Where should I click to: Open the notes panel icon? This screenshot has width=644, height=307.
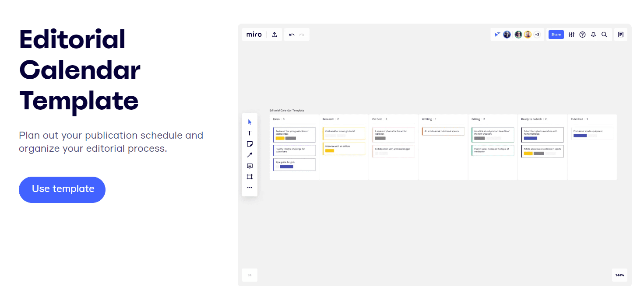[x=620, y=35]
